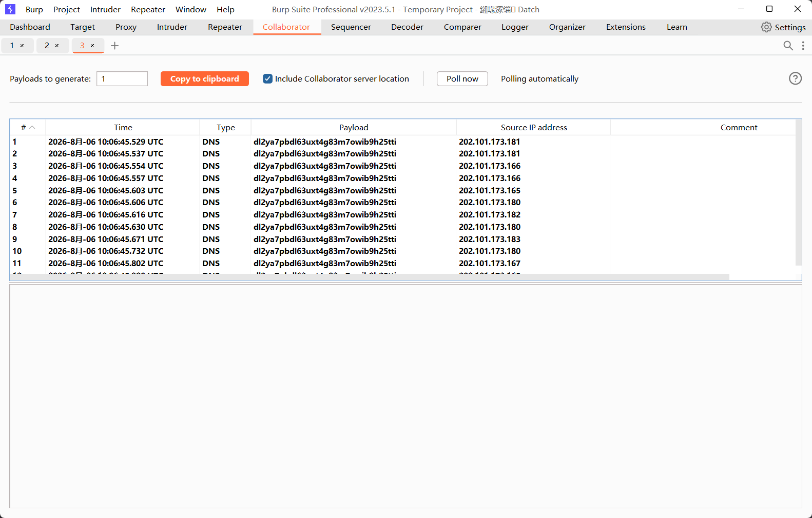
Task: Open the Project menu
Action: point(67,9)
